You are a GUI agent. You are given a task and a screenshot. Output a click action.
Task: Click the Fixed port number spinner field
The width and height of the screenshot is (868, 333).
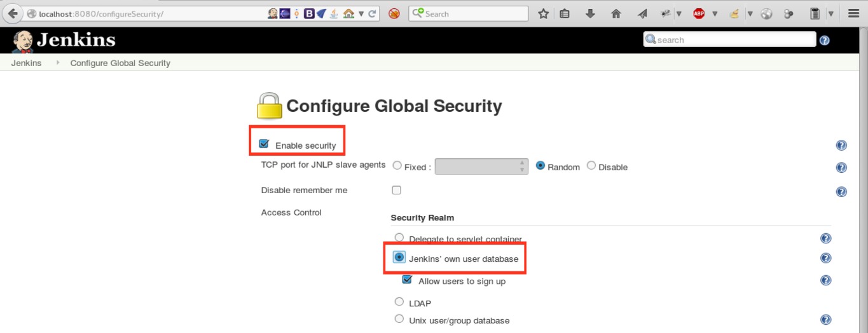(481, 166)
